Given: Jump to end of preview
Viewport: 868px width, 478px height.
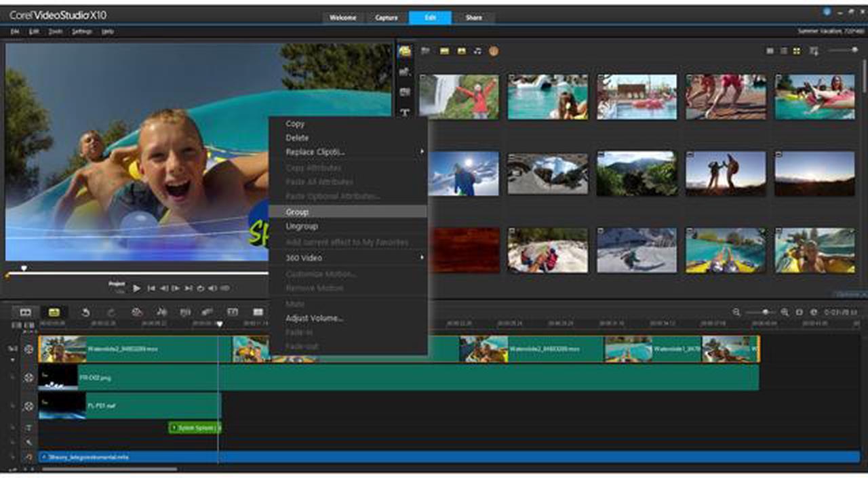Looking at the screenshot, I should coord(189,288).
